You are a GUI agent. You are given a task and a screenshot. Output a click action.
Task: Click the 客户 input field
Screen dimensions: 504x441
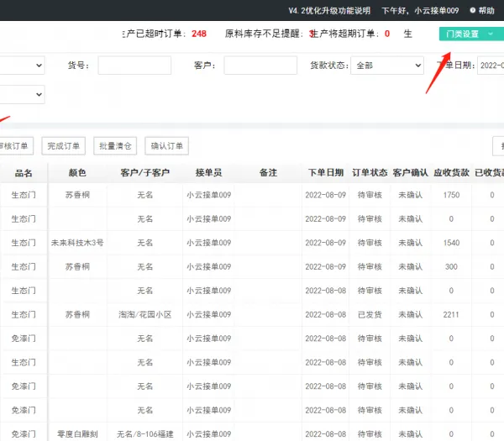(260, 66)
